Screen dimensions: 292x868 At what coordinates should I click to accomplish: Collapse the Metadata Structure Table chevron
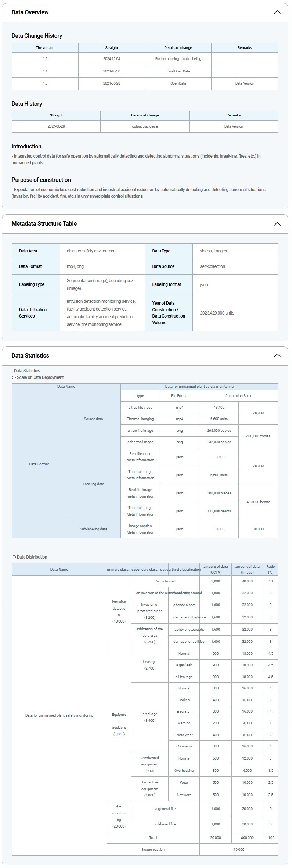(277, 224)
